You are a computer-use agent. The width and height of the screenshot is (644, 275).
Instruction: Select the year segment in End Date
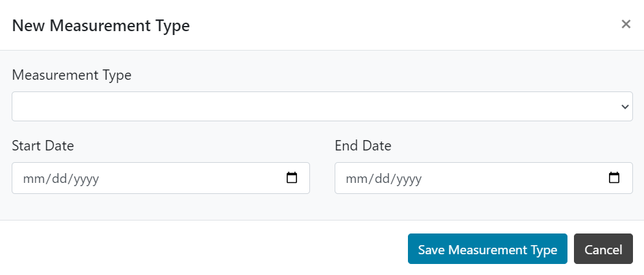(x=409, y=178)
